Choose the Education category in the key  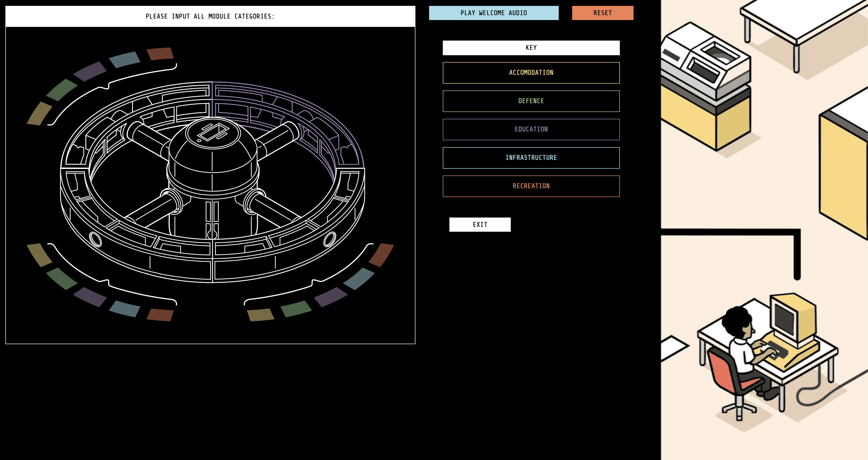(531, 129)
